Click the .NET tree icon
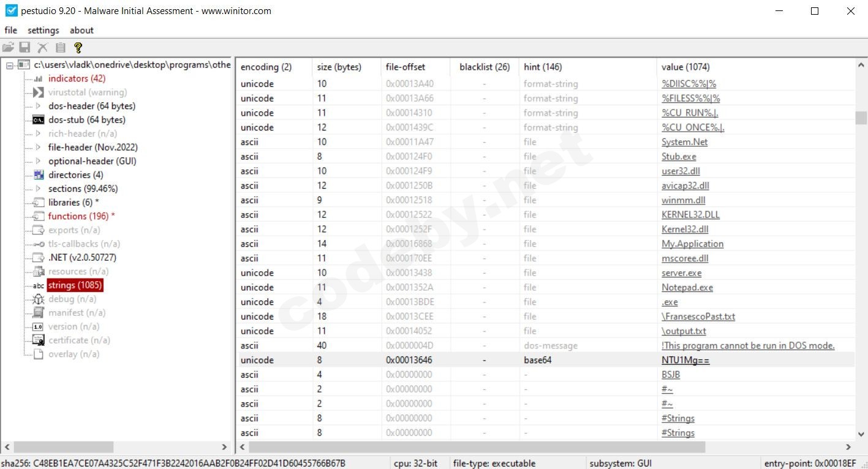This screenshot has height=469, width=868. tap(39, 258)
